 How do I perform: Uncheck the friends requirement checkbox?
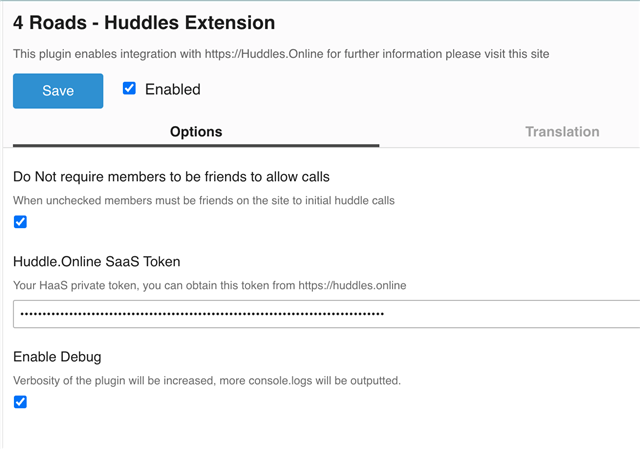[20, 222]
